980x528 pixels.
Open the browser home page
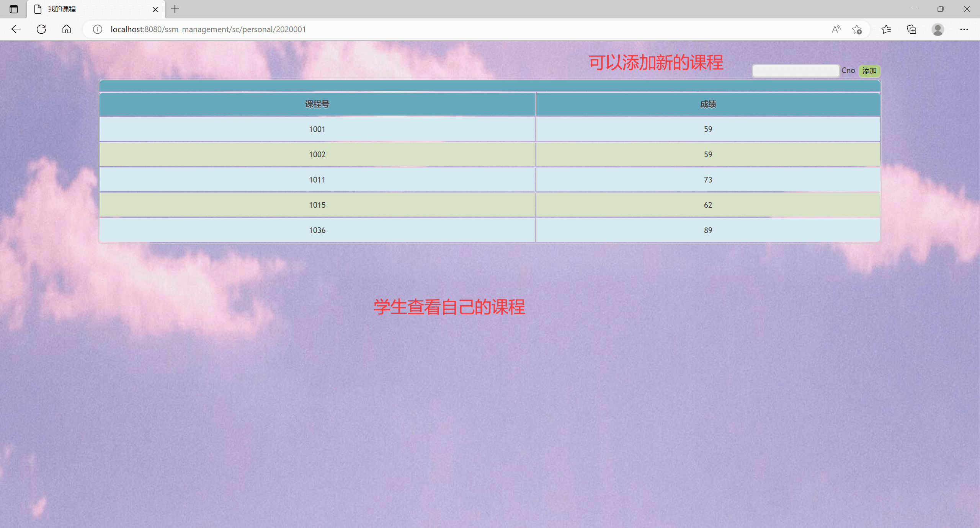click(66, 29)
